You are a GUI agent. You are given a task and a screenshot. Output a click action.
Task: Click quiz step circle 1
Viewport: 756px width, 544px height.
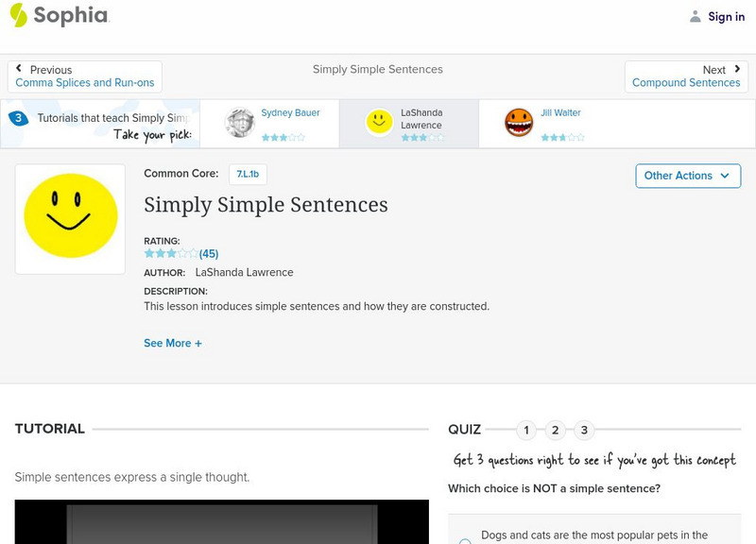coord(525,429)
